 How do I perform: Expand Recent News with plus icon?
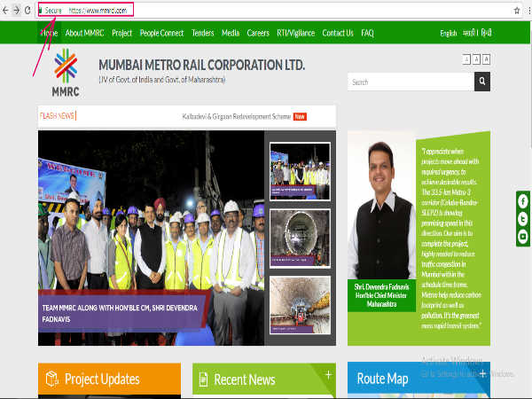click(x=328, y=375)
